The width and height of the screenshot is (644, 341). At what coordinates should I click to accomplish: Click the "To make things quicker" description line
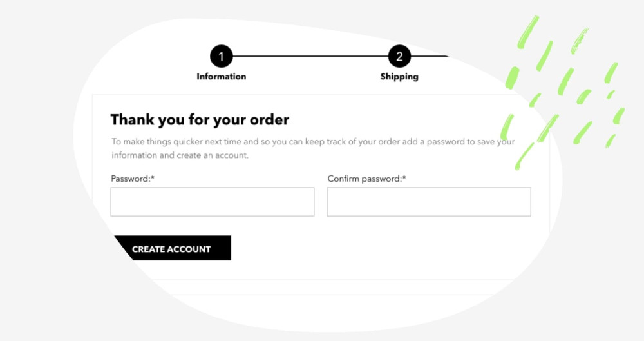click(x=313, y=142)
